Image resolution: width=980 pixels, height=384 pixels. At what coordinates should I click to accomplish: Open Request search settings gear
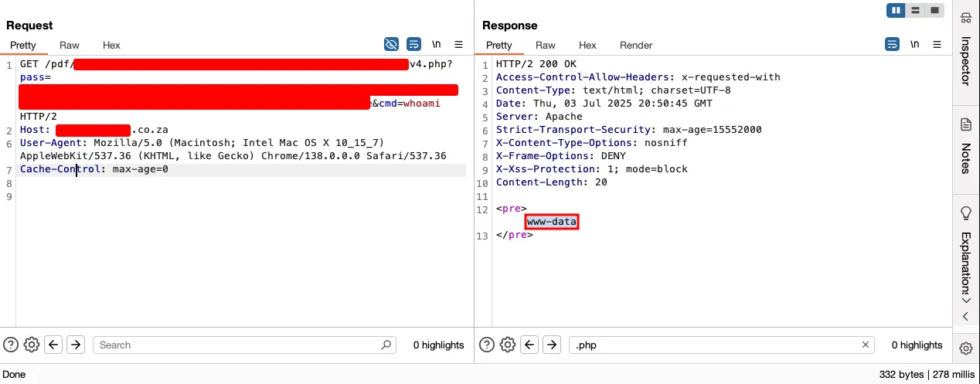click(x=32, y=345)
